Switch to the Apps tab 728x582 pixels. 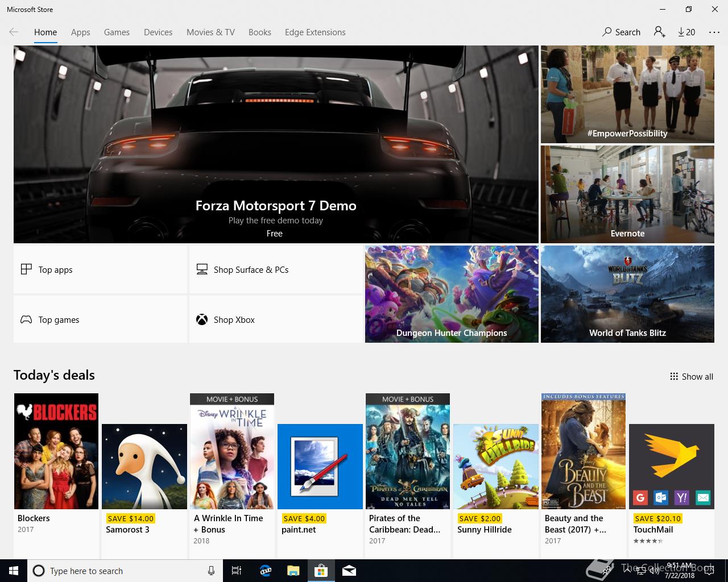click(x=81, y=32)
